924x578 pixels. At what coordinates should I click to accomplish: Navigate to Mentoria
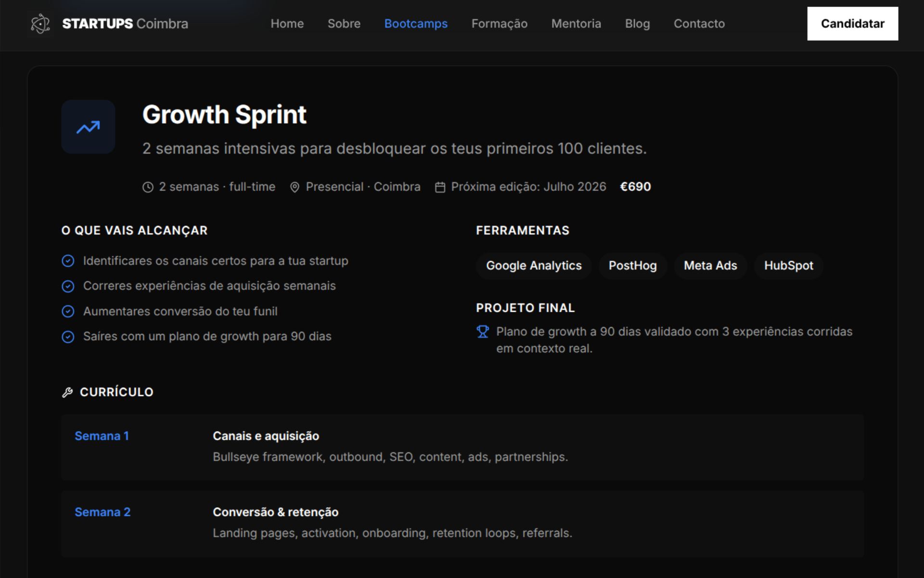576,24
